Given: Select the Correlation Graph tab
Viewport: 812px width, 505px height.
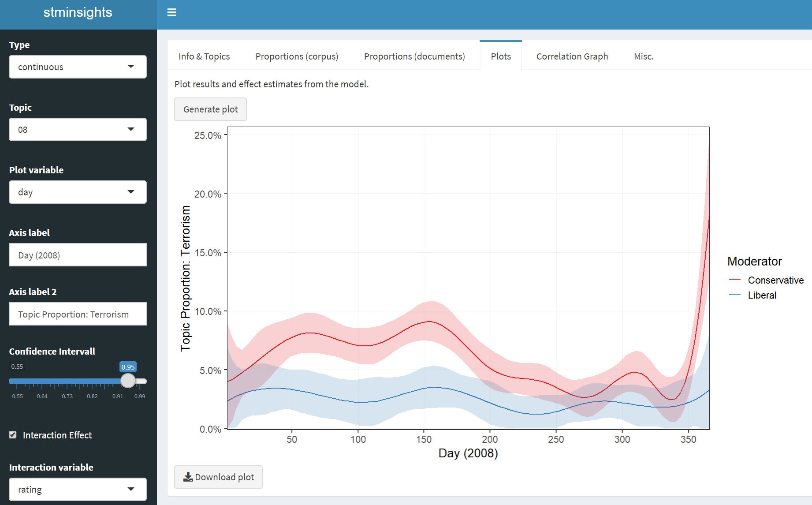Looking at the screenshot, I should (572, 56).
